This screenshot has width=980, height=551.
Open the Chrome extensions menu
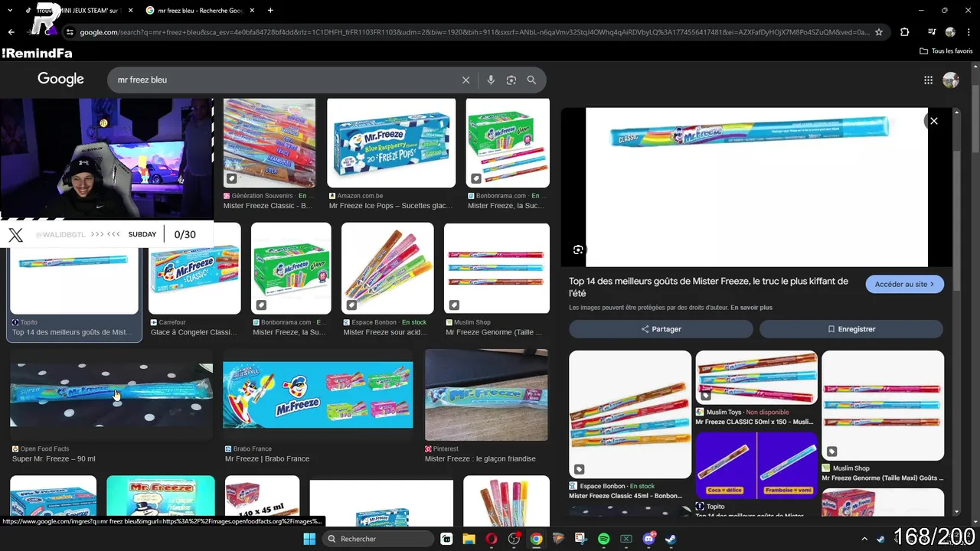[904, 32]
